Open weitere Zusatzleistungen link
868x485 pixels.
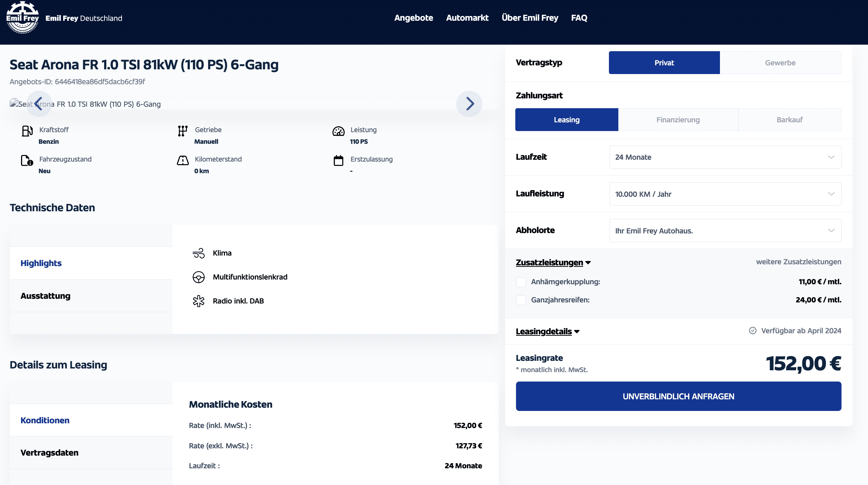pyautogui.click(x=798, y=262)
